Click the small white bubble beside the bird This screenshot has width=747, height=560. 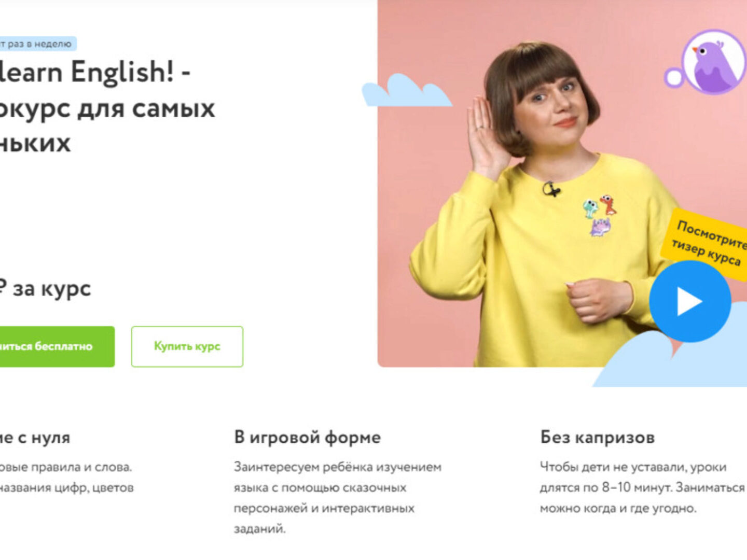click(x=674, y=78)
